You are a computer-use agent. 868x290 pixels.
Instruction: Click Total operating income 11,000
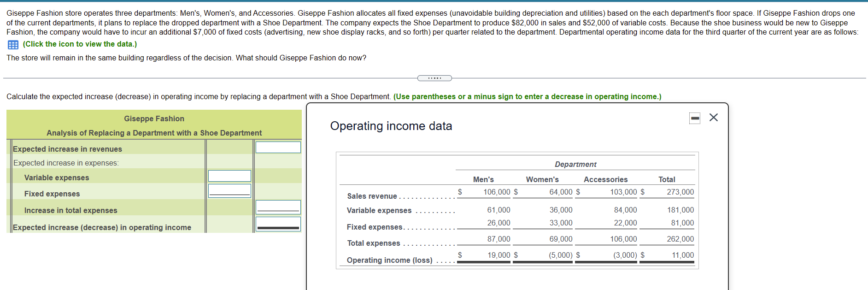(682, 255)
